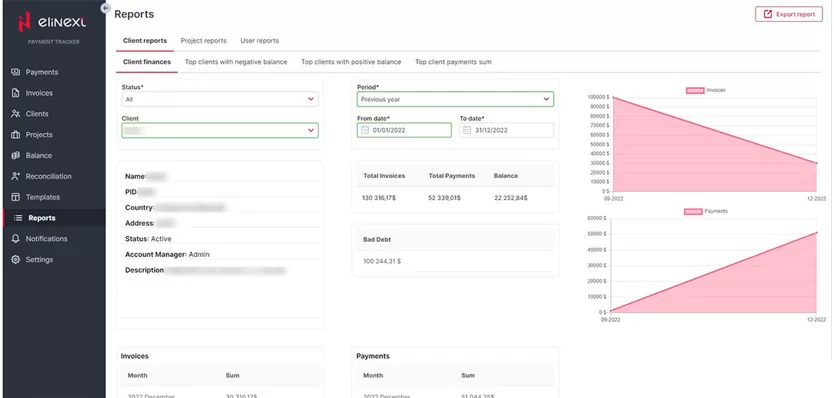
Task: Click the Bad Debt heading
Action: [377, 239]
